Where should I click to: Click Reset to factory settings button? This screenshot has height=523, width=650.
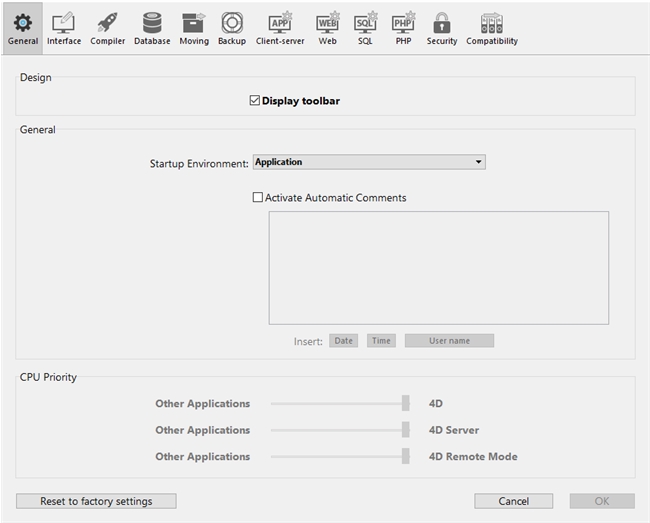96,501
